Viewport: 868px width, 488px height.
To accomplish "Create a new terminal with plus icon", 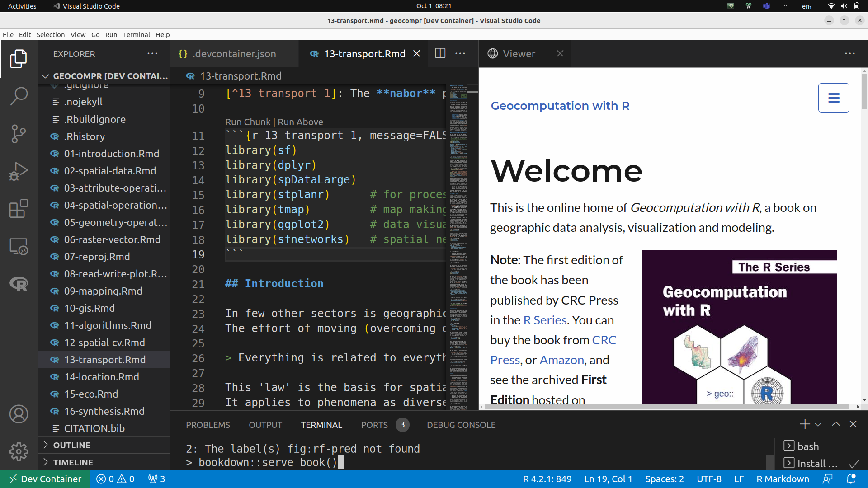I will click(x=805, y=424).
